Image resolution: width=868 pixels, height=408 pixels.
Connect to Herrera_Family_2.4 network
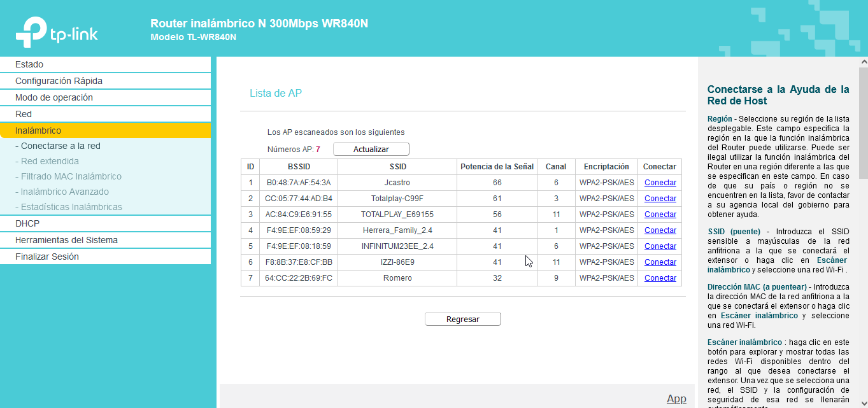(x=660, y=230)
